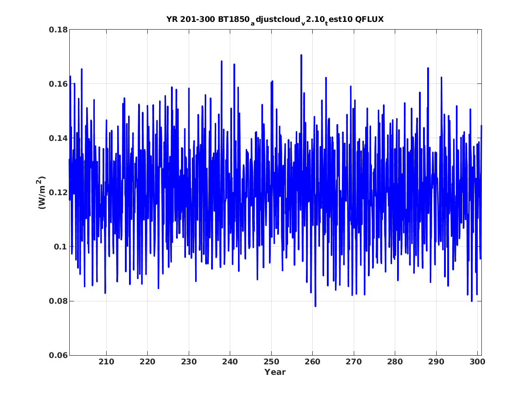Click the y-axis tick label '0.08'

58,301
